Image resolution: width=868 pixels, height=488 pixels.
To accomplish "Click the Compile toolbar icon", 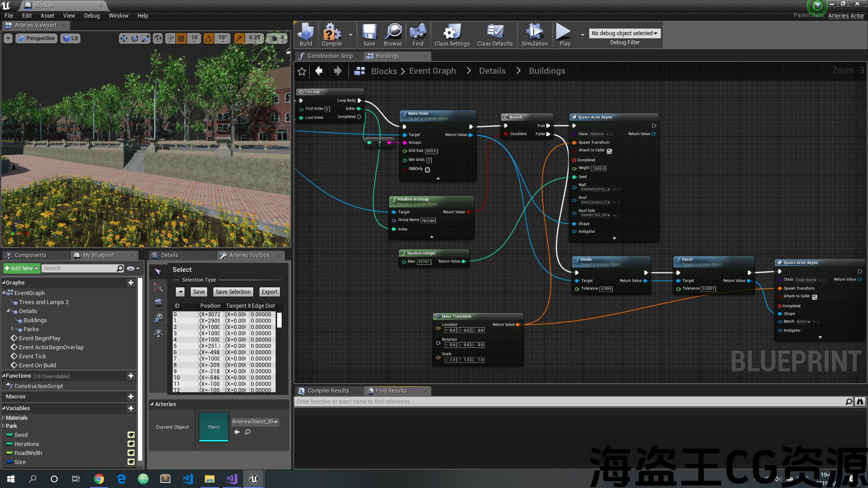I will pos(331,34).
